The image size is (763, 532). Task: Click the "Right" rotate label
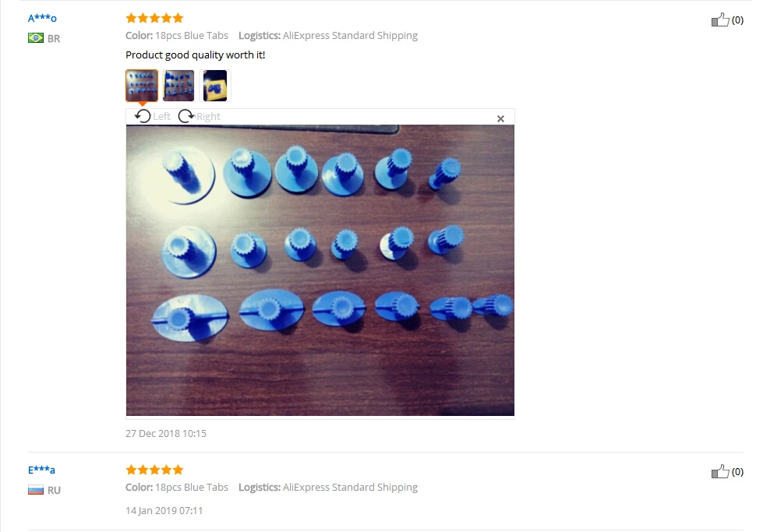click(x=208, y=117)
